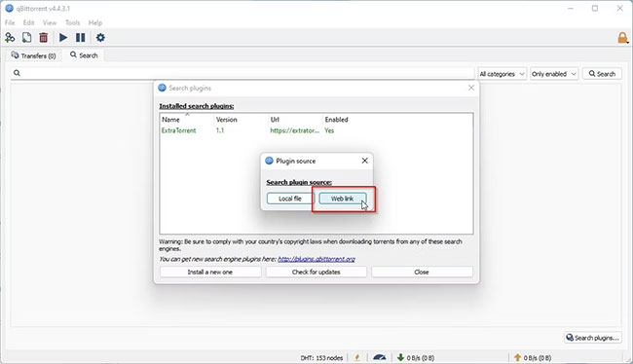The height and width of the screenshot is (364, 633).
Task: Click the Add torrent link icon
Action: pos(10,38)
